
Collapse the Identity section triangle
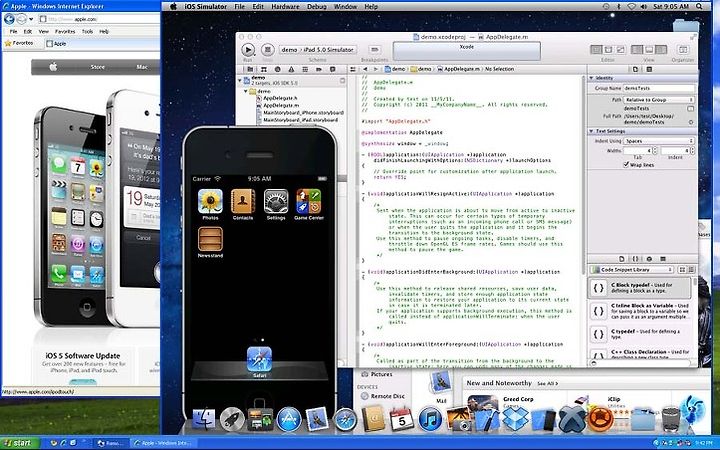[x=591, y=78]
